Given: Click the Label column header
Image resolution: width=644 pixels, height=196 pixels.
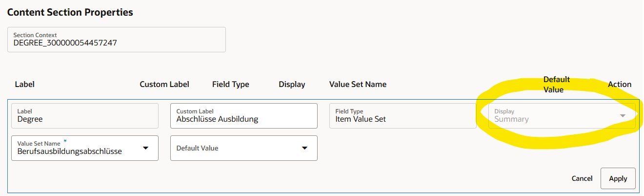Looking at the screenshot, I should [x=25, y=84].
